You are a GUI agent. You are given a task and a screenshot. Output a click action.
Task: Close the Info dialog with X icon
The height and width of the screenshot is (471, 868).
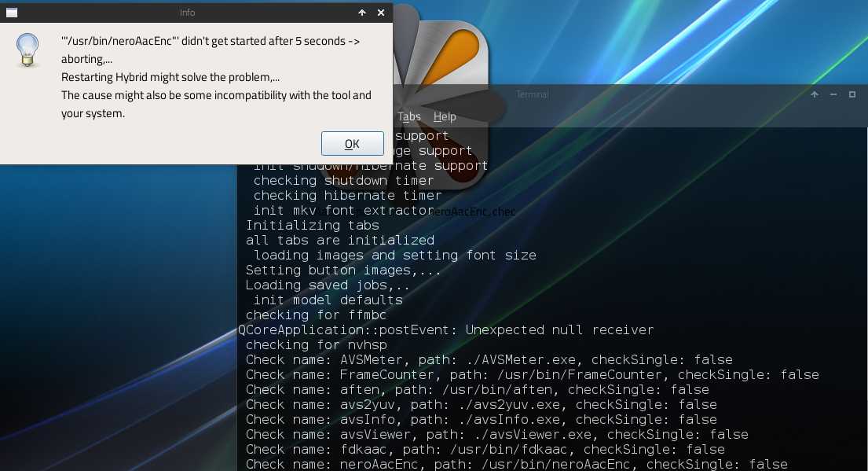[x=381, y=13]
